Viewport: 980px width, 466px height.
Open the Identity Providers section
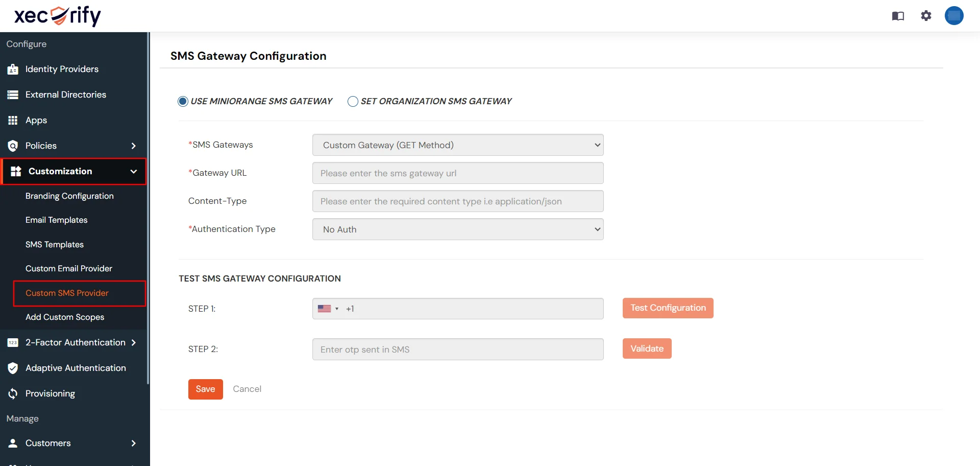(61, 69)
